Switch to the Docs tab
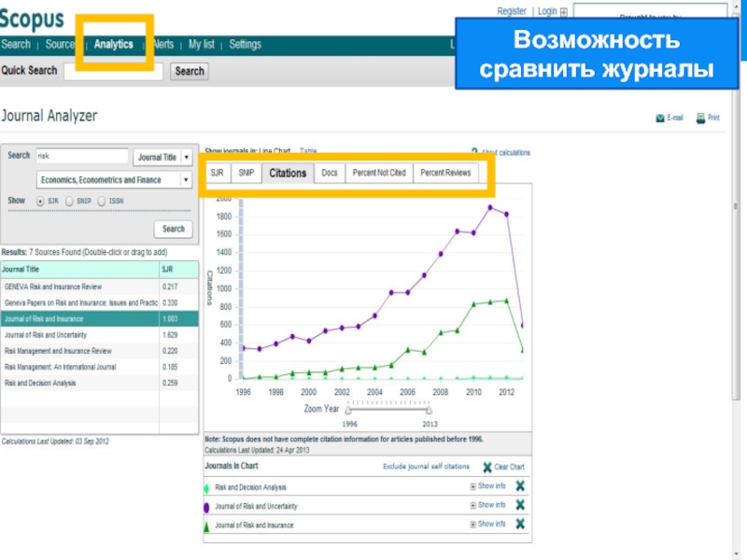 pyautogui.click(x=329, y=173)
